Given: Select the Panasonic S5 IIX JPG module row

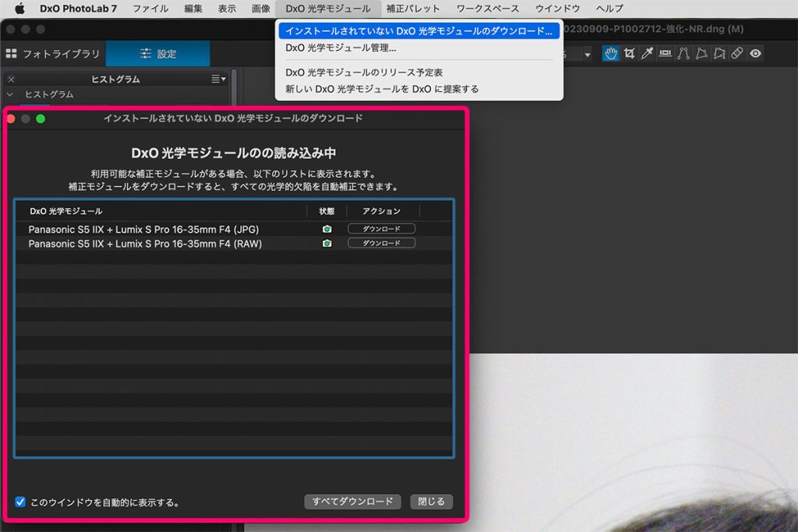Looking at the screenshot, I should [234, 229].
